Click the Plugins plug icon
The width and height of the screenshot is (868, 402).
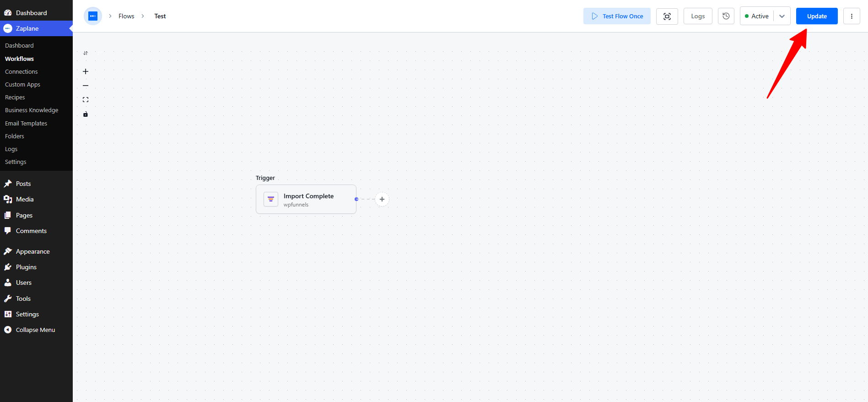[8, 267]
